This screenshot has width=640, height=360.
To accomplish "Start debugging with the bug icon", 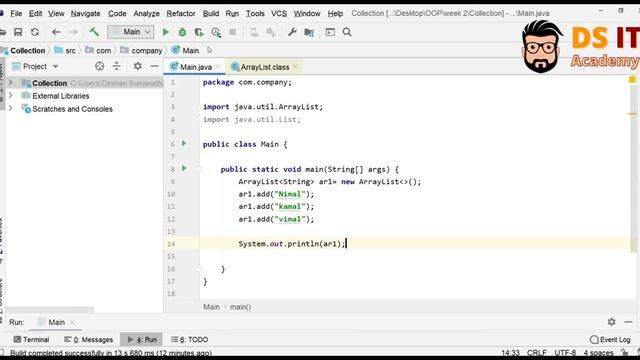I will tap(182, 32).
